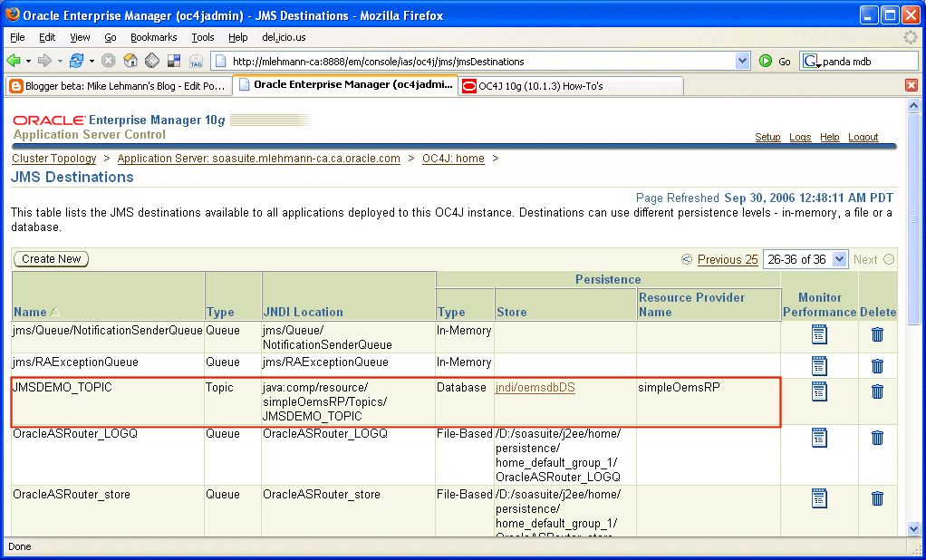This screenshot has height=560, width=926.
Task: Click the gray Forward arrow
Action: click(x=44, y=61)
